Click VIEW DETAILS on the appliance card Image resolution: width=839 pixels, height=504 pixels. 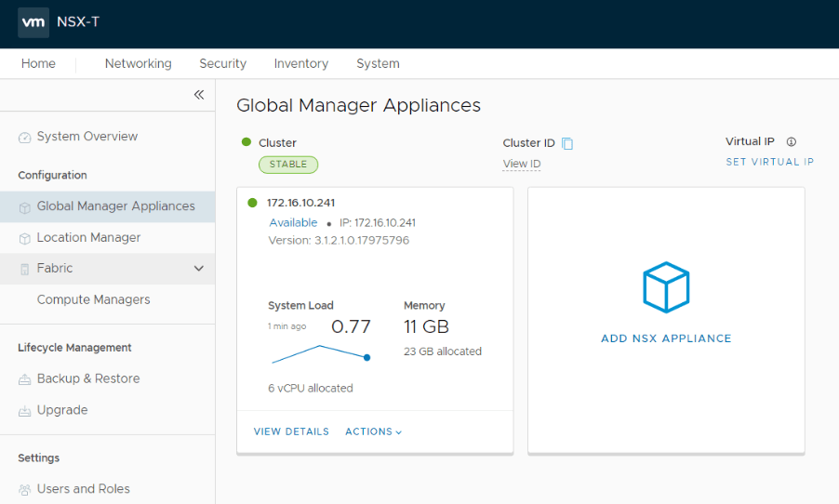coord(291,431)
